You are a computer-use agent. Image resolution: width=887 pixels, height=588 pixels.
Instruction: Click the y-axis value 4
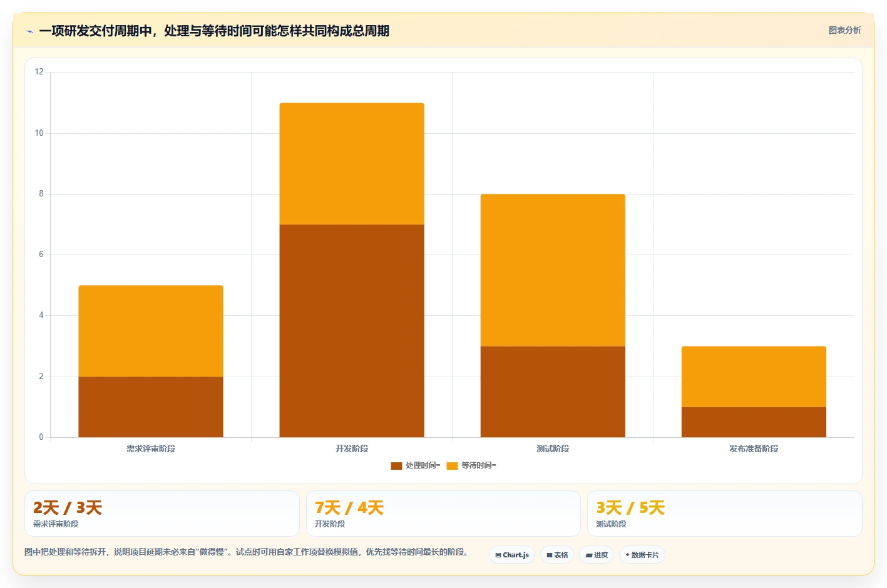(x=41, y=315)
